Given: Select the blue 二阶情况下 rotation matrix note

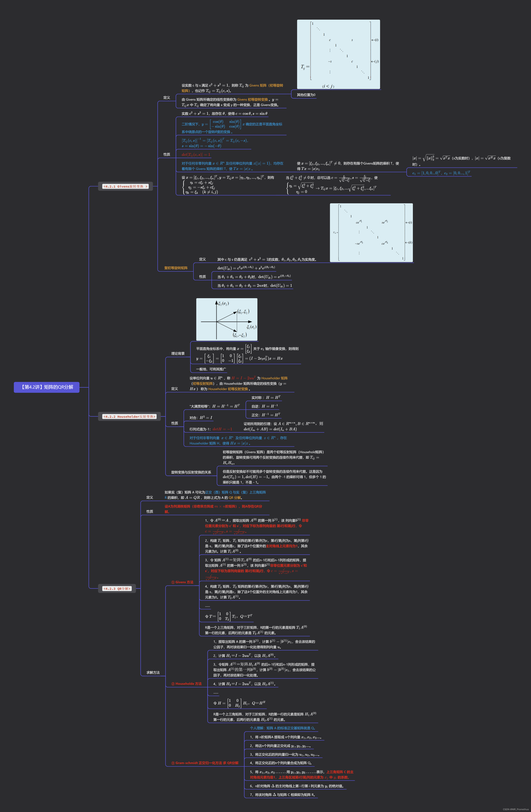Looking at the screenshot, I should (232, 126).
